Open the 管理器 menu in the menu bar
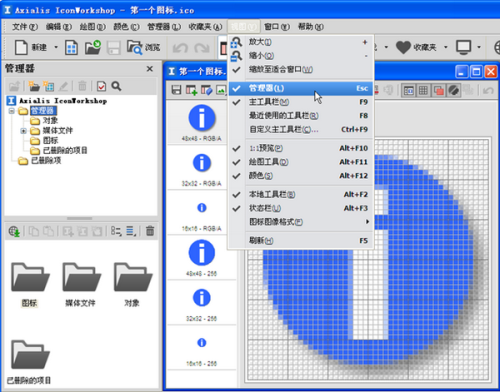The height and width of the screenshot is (392, 500). 164,27
